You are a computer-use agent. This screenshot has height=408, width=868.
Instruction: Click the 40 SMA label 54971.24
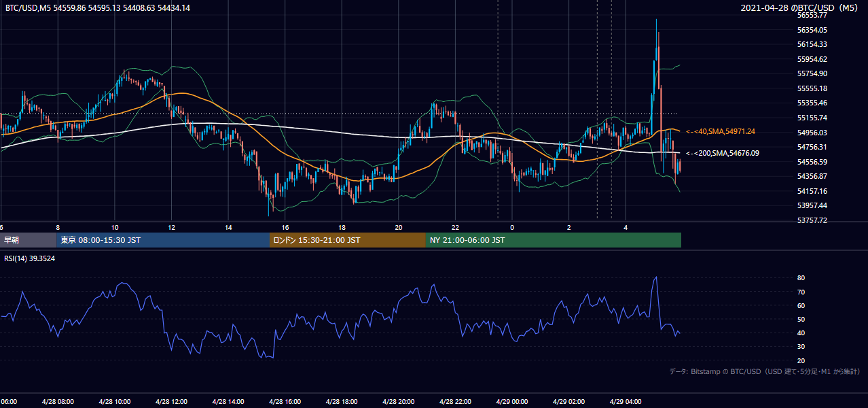pyautogui.click(x=721, y=131)
